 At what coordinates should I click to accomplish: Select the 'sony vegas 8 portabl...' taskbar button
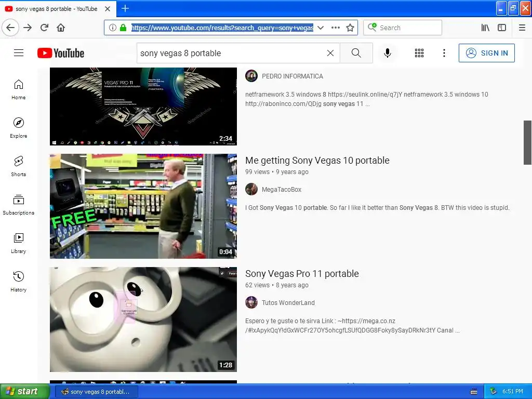96,392
